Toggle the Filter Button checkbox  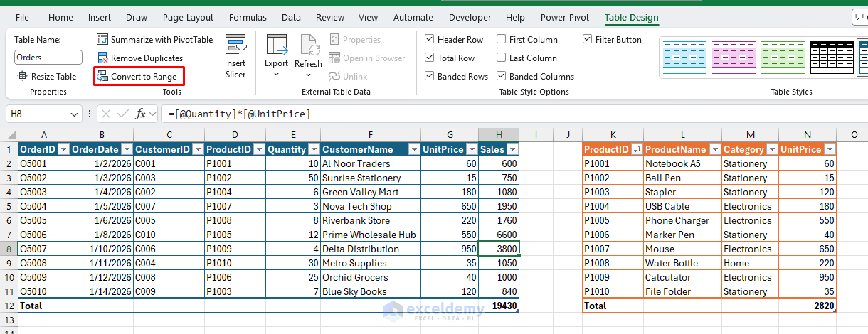tap(588, 40)
